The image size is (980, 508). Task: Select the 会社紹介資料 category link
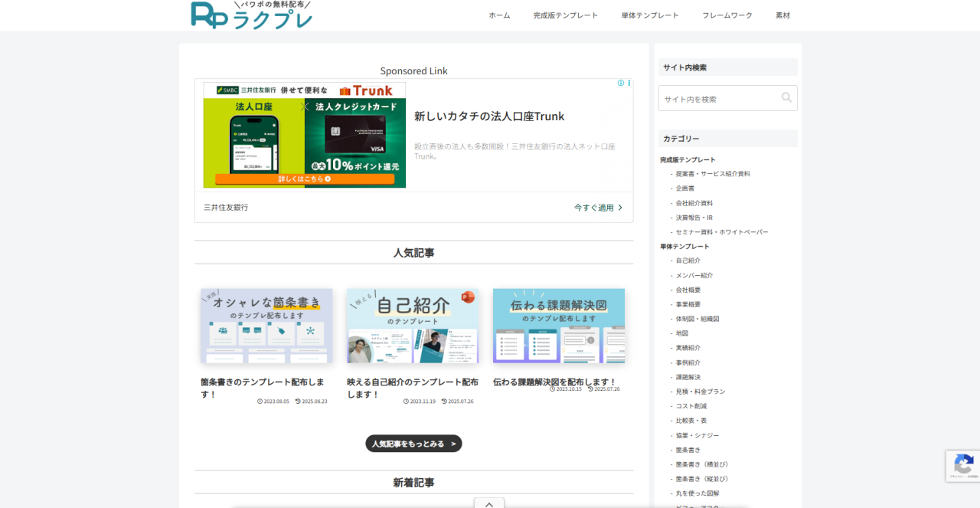point(694,203)
